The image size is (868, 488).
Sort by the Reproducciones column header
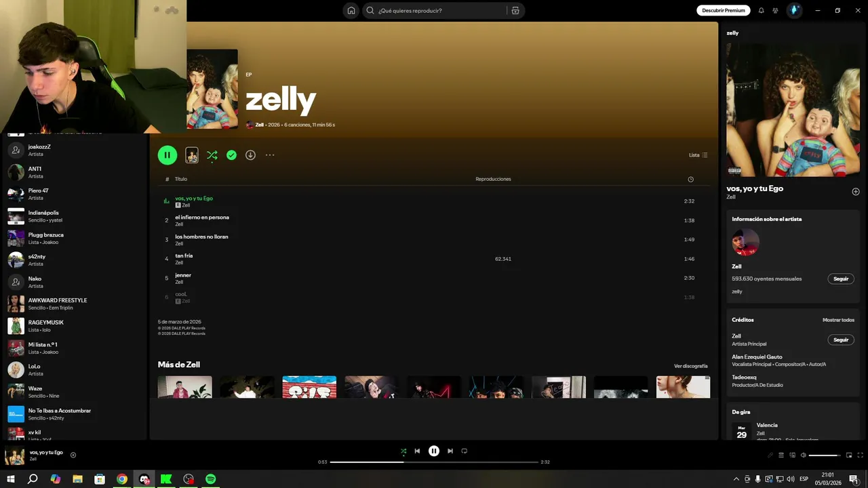(493, 179)
